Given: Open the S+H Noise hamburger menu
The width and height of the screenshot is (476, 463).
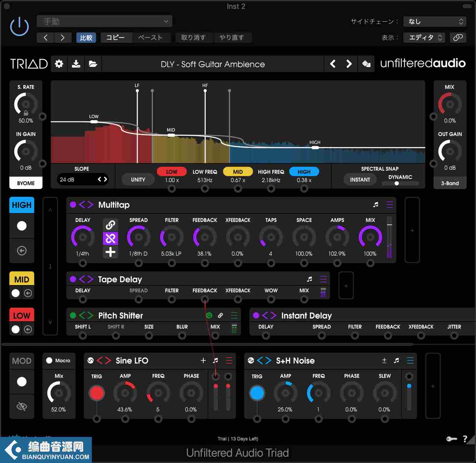Looking at the screenshot, I should click(x=410, y=360).
